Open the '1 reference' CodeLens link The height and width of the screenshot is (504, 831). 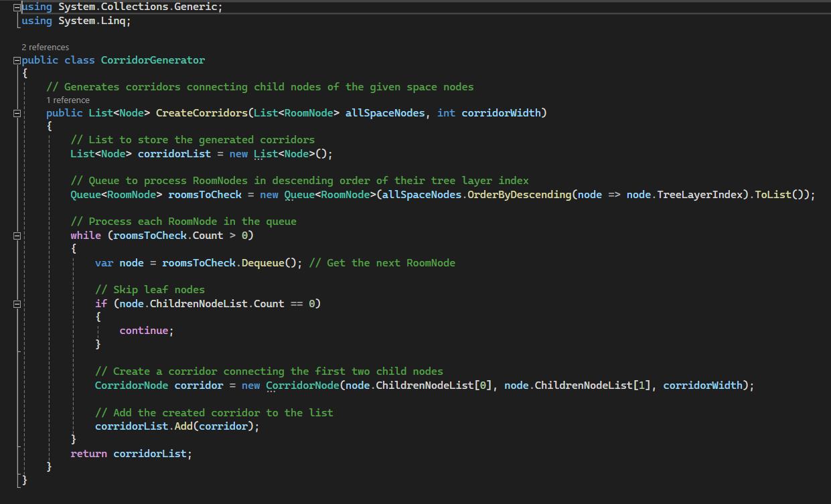(x=68, y=100)
